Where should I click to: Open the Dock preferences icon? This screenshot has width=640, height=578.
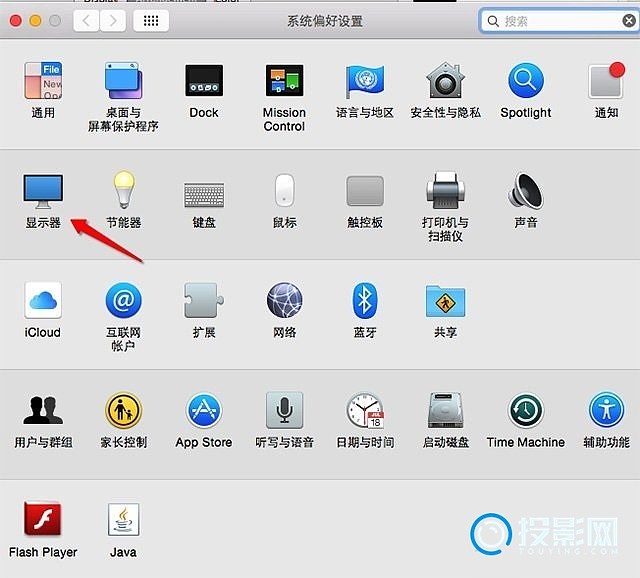pos(204,82)
